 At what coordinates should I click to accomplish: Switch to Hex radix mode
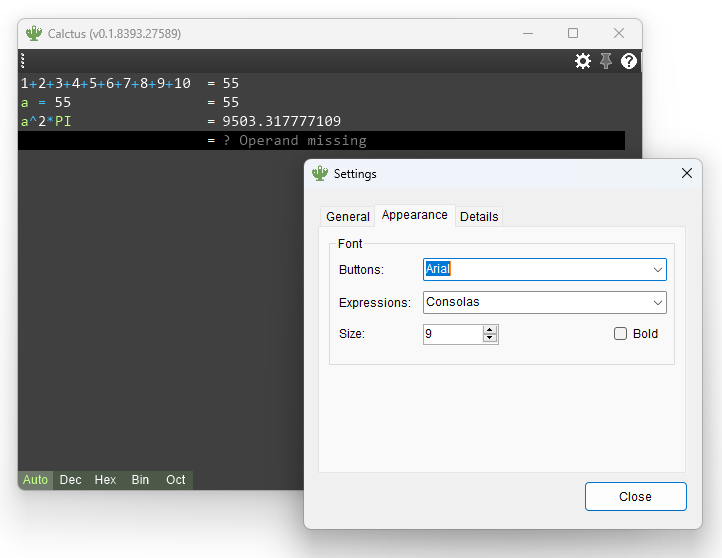tap(105, 480)
